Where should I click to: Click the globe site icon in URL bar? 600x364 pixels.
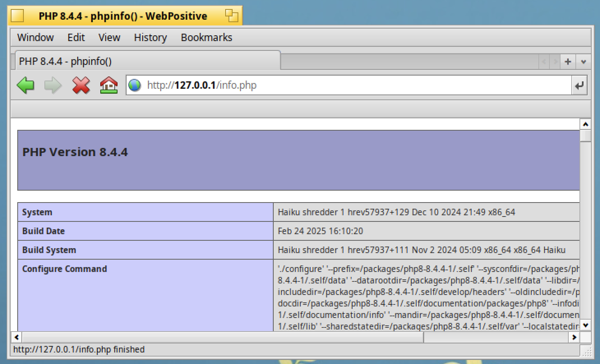(x=135, y=85)
